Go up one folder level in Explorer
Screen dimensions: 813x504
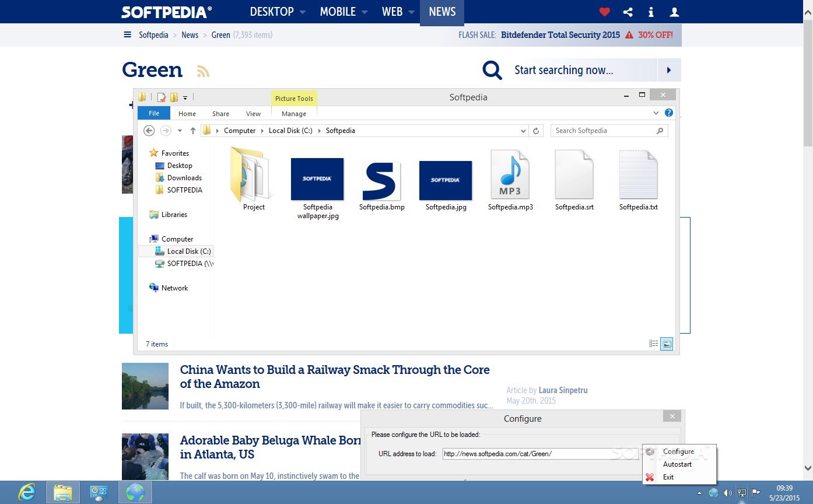click(193, 131)
